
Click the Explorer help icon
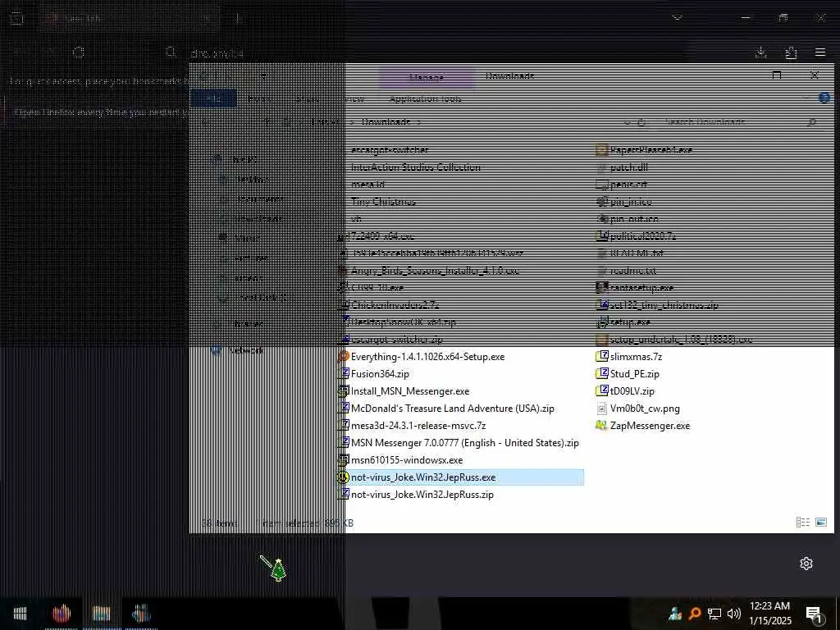tap(824, 98)
